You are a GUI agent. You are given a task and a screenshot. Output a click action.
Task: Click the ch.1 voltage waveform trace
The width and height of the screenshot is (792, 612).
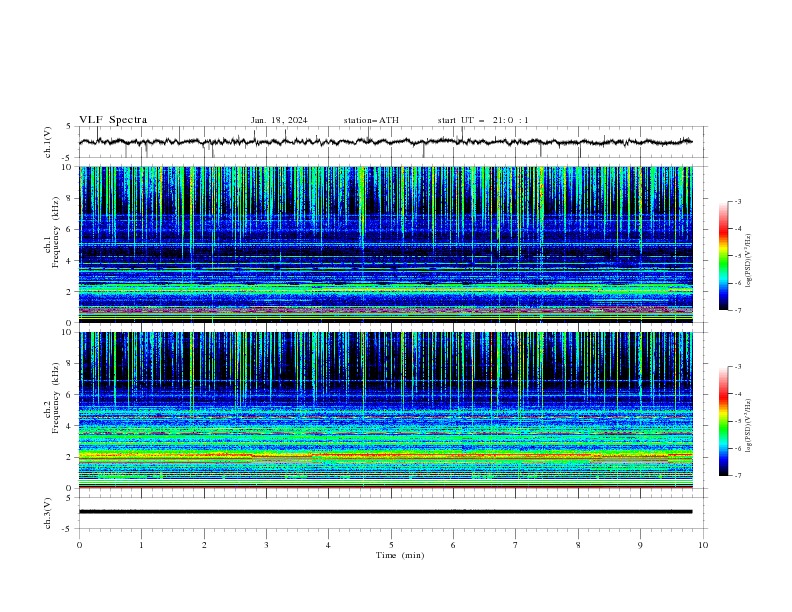386,142
